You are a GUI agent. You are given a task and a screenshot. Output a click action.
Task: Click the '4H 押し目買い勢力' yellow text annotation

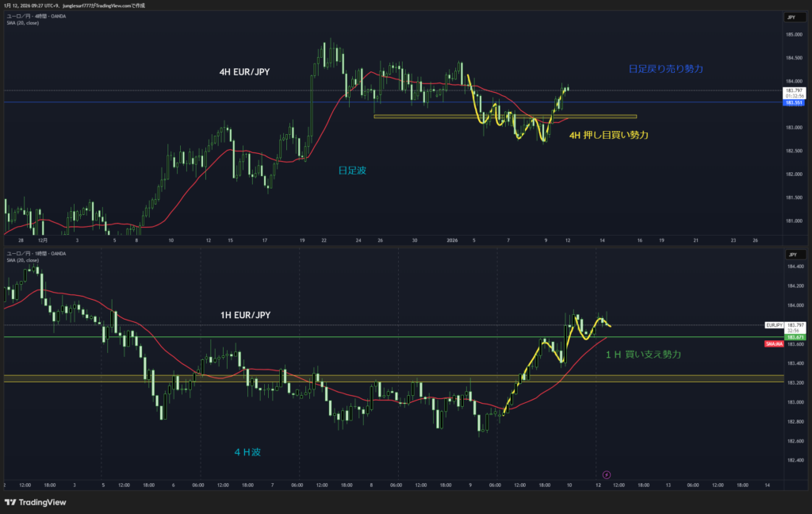pos(609,136)
